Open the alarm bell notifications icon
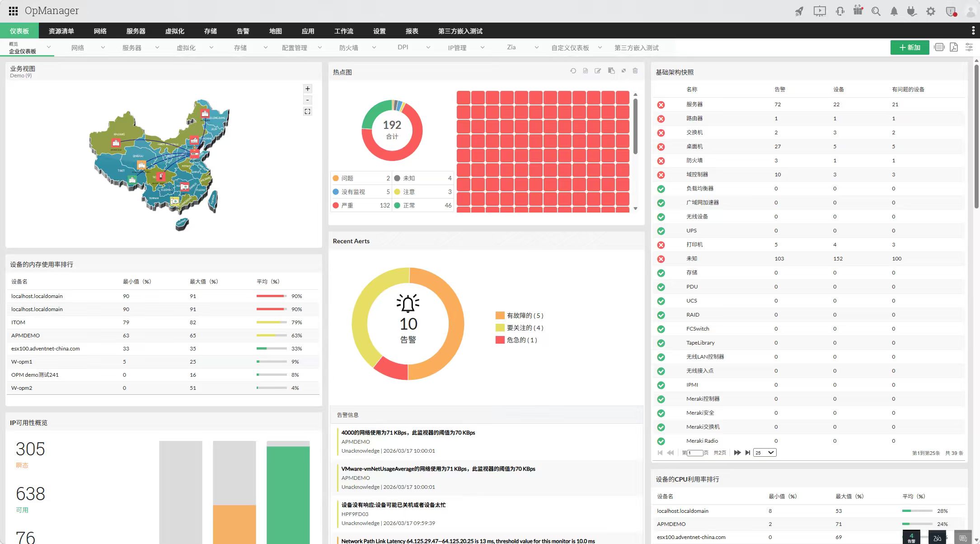980x544 pixels. point(894,11)
